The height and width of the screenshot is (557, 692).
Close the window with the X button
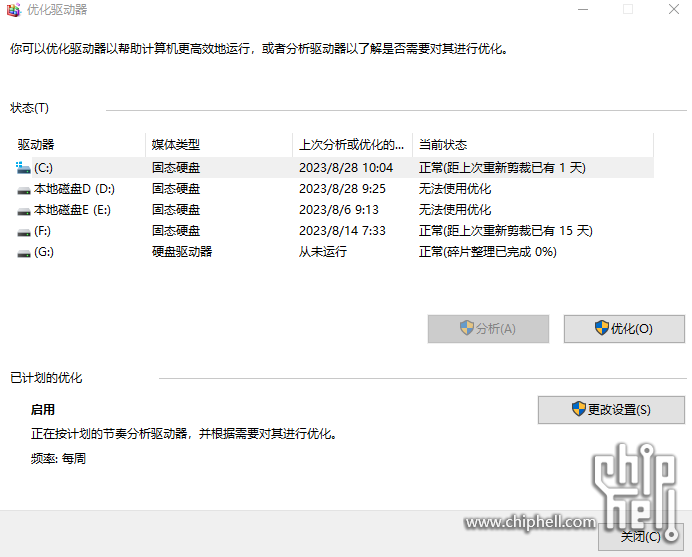pos(673,9)
